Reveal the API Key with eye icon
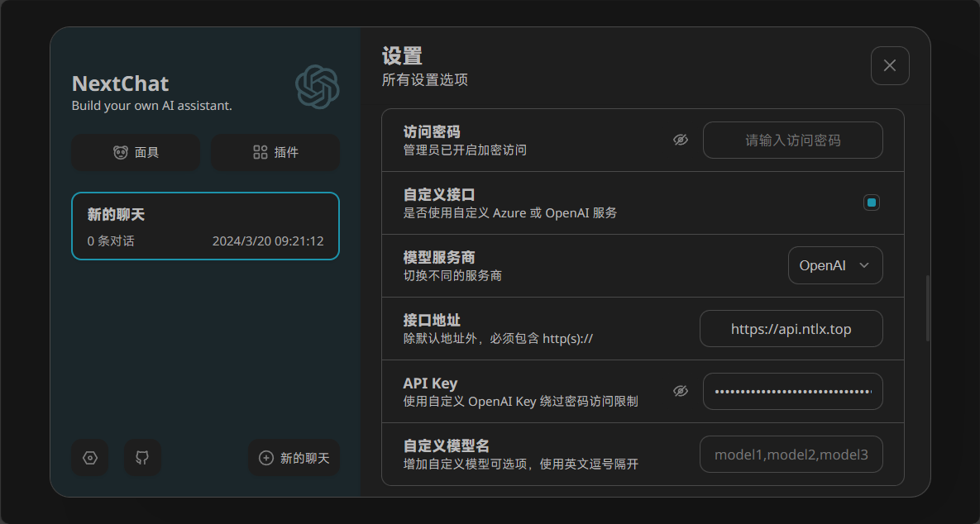 coord(681,392)
